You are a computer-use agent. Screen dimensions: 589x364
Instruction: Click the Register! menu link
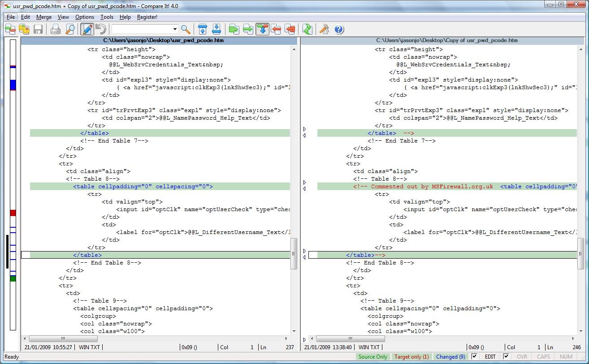click(147, 17)
